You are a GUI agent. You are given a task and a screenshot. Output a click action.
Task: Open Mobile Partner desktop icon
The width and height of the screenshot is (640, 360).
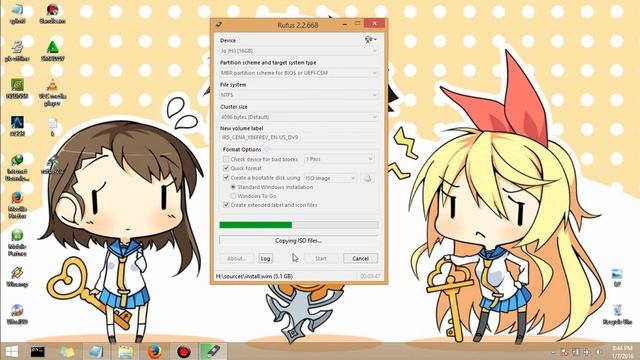pos(17,242)
